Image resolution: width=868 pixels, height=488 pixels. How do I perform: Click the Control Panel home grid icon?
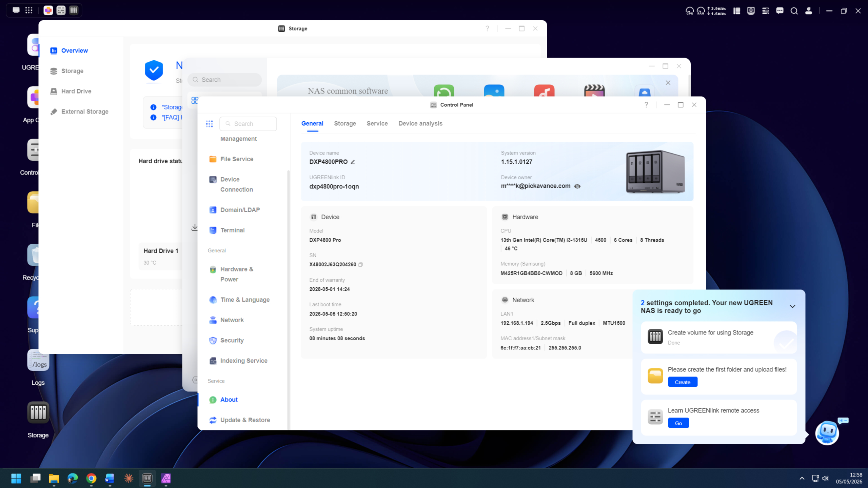click(209, 124)
